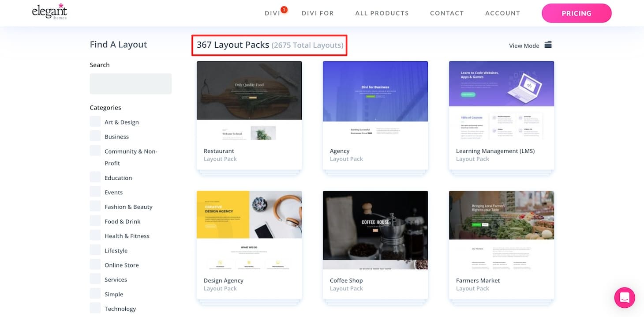Enable the Food & Drink filter
The image size is (644, 317).
coord(95,220)
